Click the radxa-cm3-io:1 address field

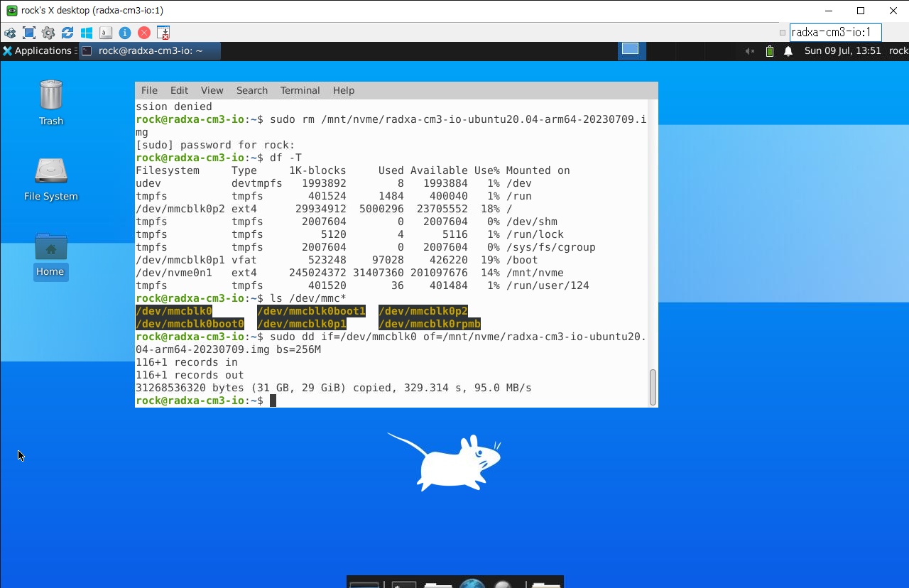[835, 32]
